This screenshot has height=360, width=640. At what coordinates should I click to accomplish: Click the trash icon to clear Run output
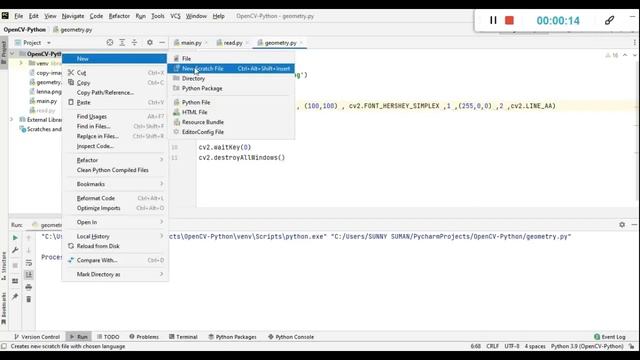tap(29, 299)
